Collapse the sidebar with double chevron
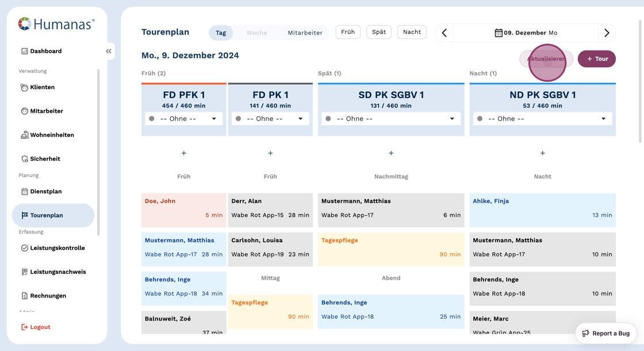 point(109,51)
